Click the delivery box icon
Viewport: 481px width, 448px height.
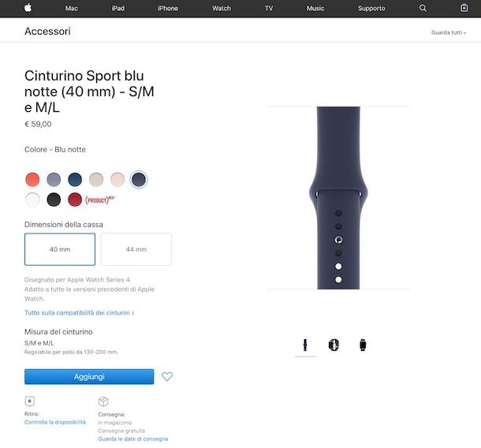pyautogui.click(x=103, y=401)
